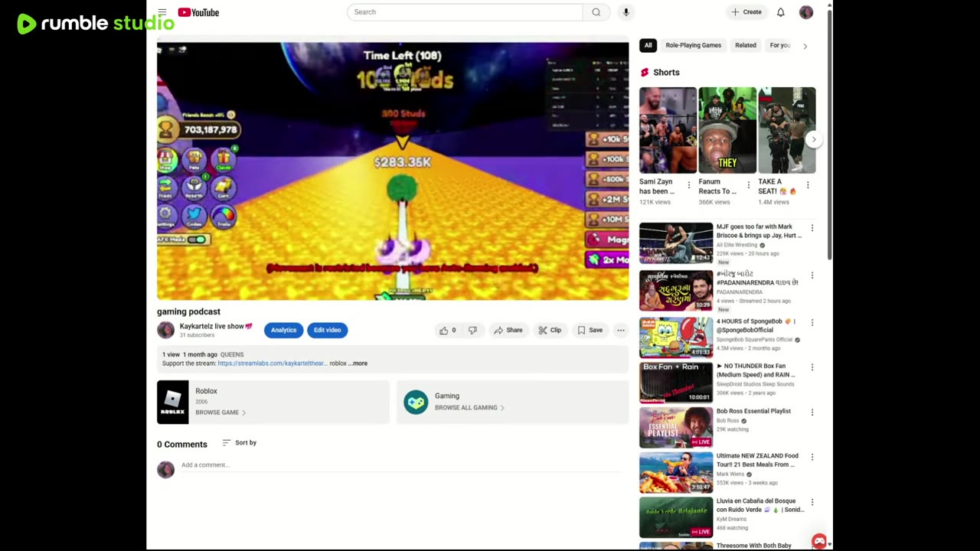Go to YouTube home via logo
Image resolution: width=980 pixels, height=551 pixels.
[x=198, y=12]
